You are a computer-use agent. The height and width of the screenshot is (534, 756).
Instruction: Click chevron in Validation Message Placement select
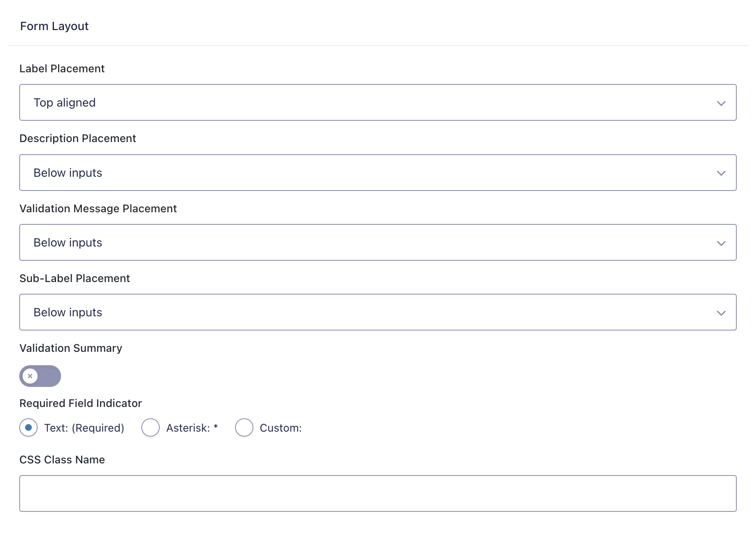(x=721, y=243)
